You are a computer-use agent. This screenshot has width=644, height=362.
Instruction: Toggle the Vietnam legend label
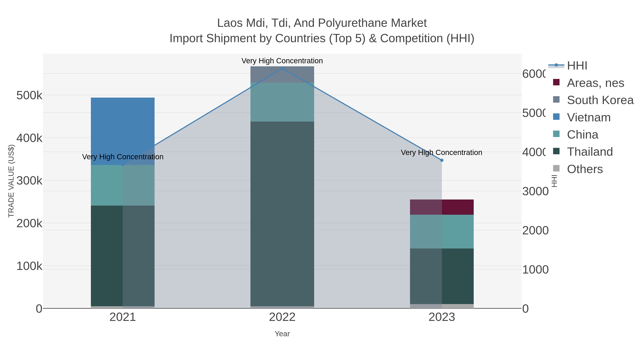[589, 117]
